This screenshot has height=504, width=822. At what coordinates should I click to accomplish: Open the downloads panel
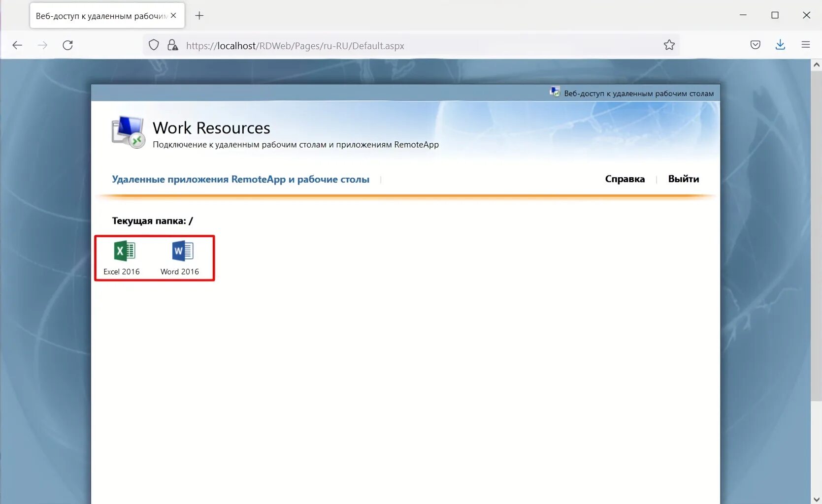point(780,45)
